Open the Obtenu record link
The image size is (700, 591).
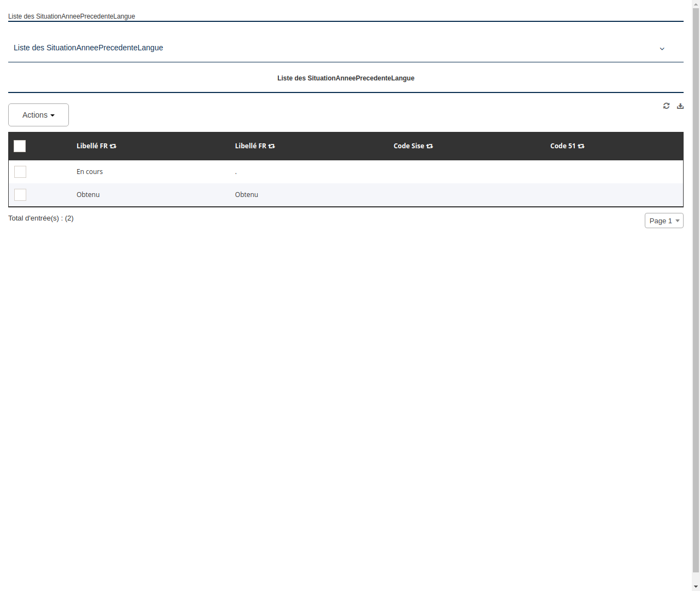click(x=88, y=194)
